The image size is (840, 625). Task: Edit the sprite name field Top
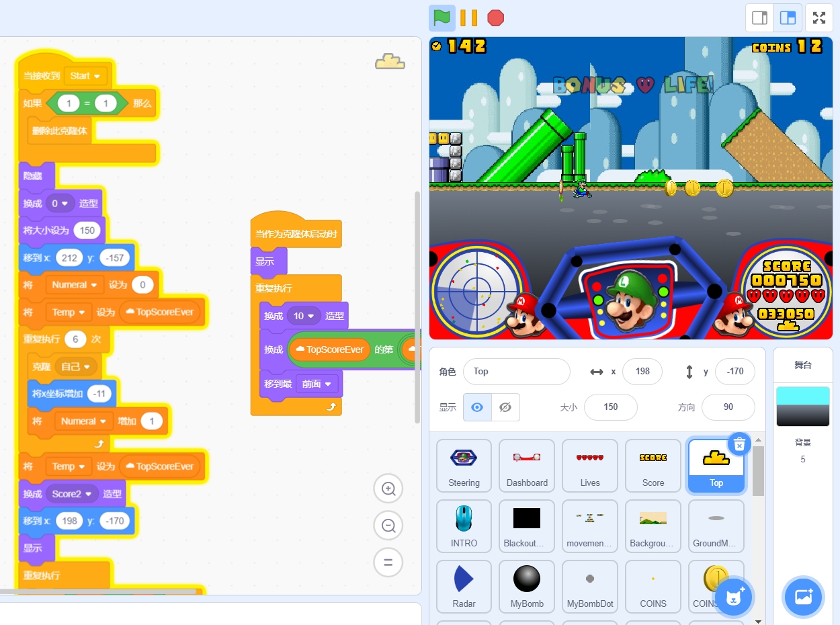point(516,371)
